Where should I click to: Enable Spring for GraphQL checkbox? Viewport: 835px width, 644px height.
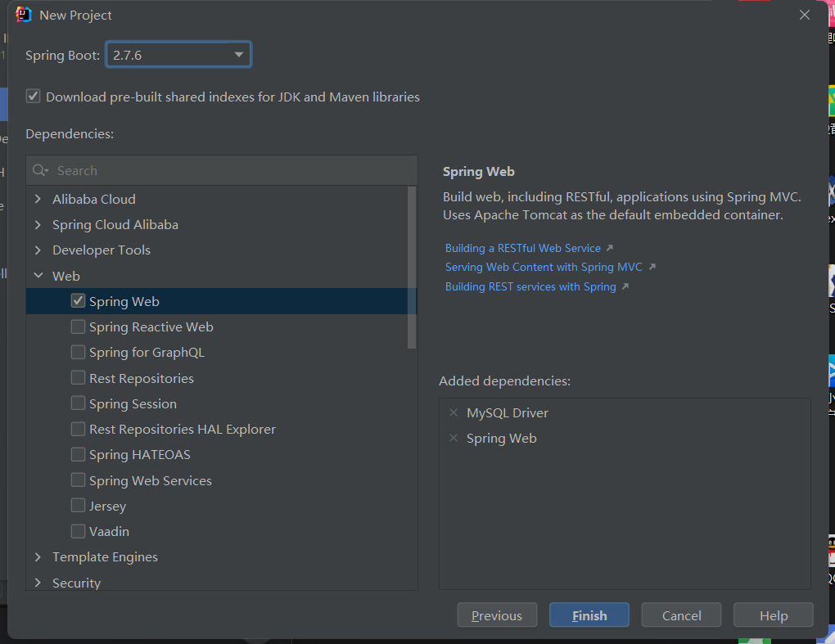tap(78, 352)
